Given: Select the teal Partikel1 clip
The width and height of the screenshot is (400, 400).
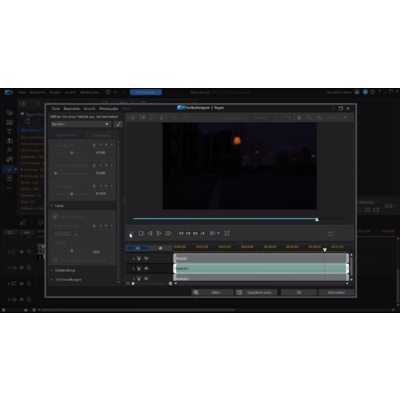Looking at the screenshot, I should pos(261,268).
